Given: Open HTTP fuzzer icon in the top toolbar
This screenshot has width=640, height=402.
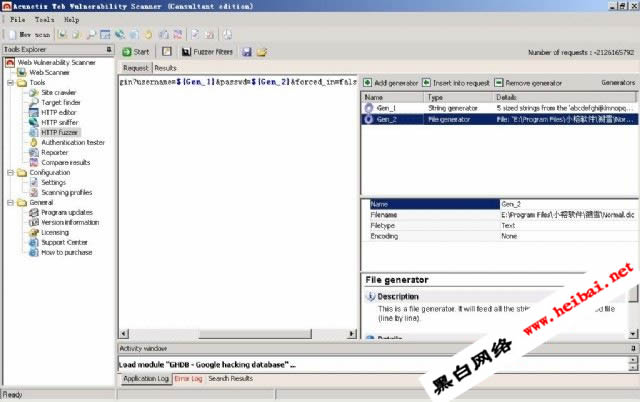Looking at the screenshot, I should coord(134,35).
